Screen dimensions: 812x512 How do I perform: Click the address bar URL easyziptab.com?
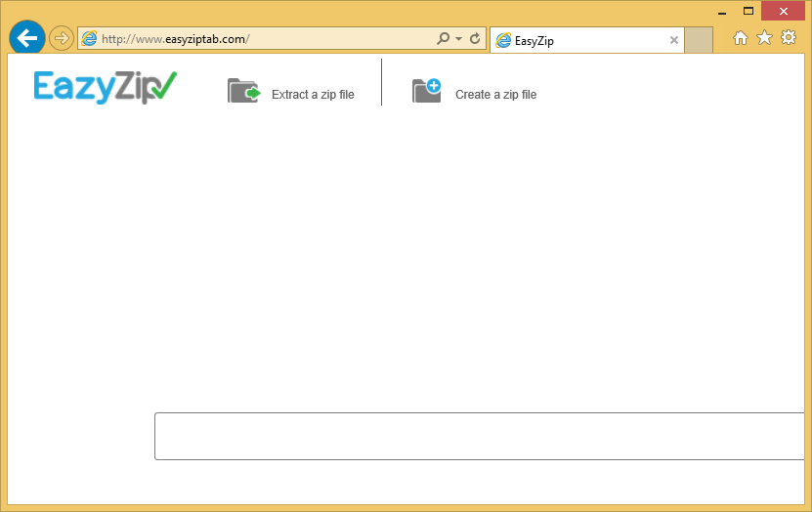176,39
